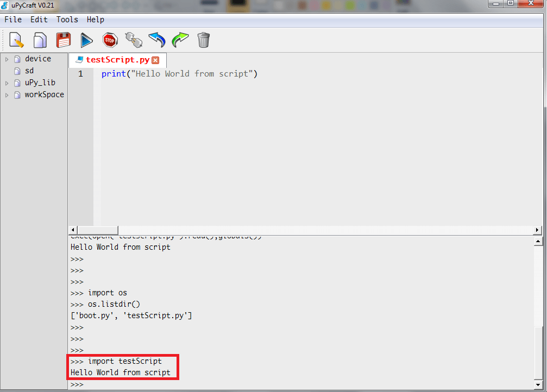Create a new file with the pencil icon
The image size is (547, 392).
click(16, 40)
